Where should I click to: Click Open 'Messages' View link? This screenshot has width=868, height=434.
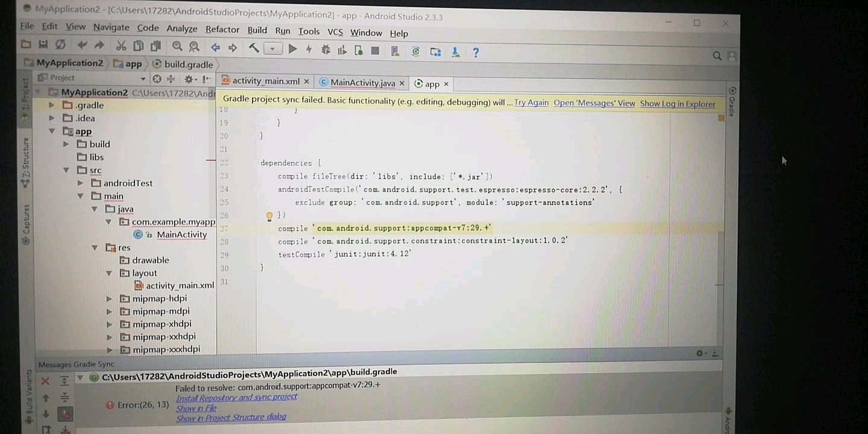594,103
